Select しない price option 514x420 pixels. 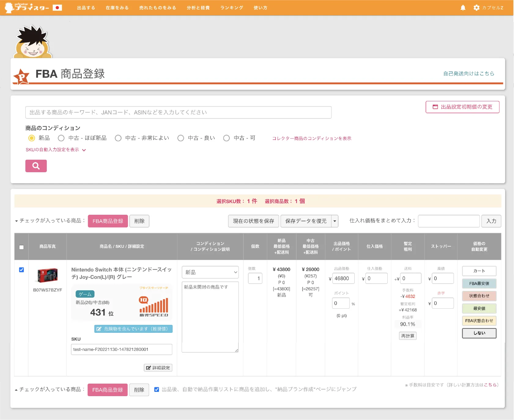pos(479,333)
